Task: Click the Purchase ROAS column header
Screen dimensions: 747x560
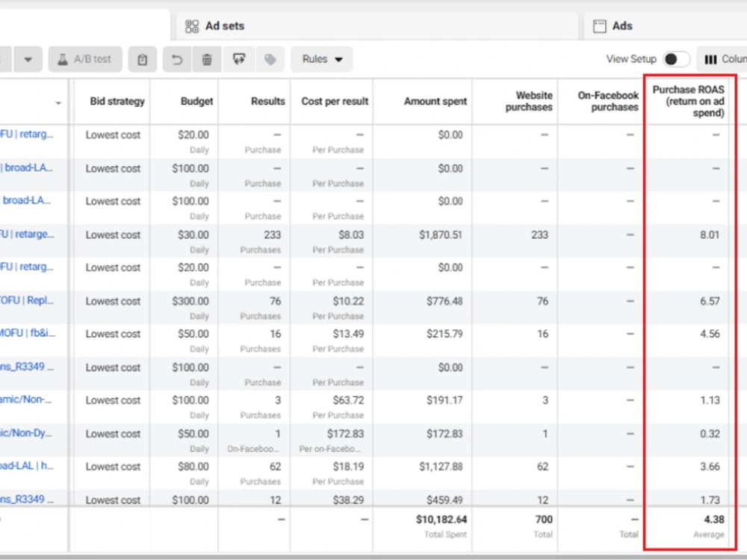Action: tap(688, 102)
